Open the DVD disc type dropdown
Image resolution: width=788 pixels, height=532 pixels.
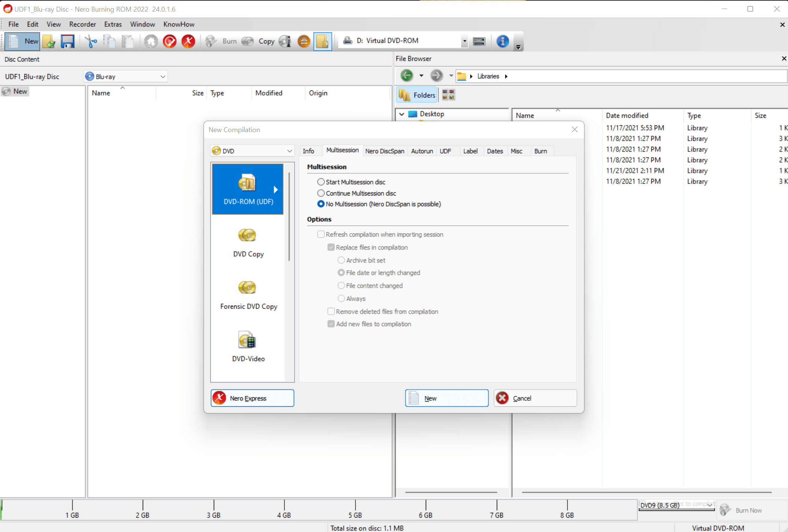[252, 151]
